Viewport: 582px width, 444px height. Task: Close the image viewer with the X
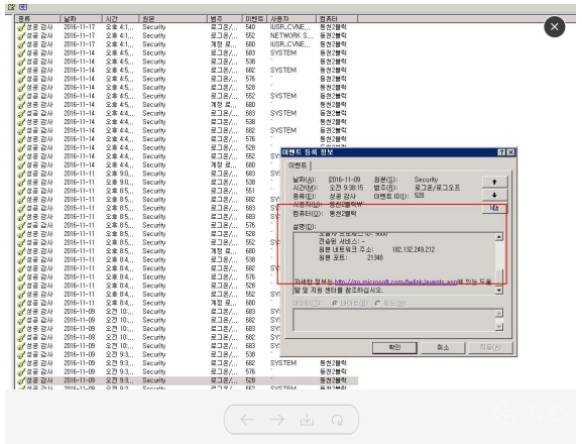pos(555,27)
